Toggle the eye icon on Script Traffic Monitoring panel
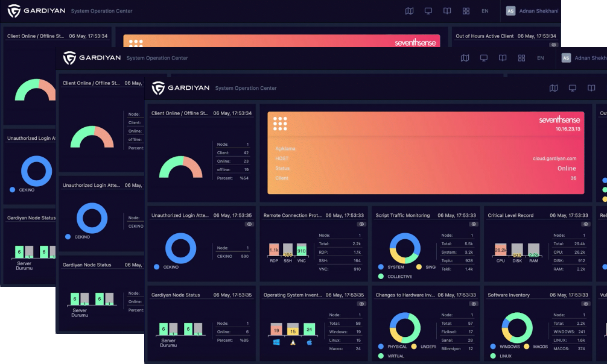Screen dimensions: 607x364 474,224
